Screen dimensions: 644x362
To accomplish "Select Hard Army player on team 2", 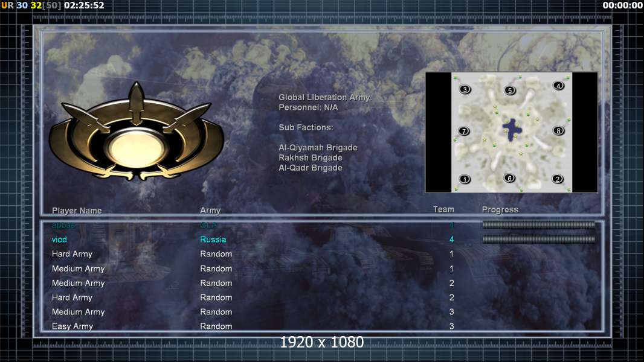I will pos(72,297).
